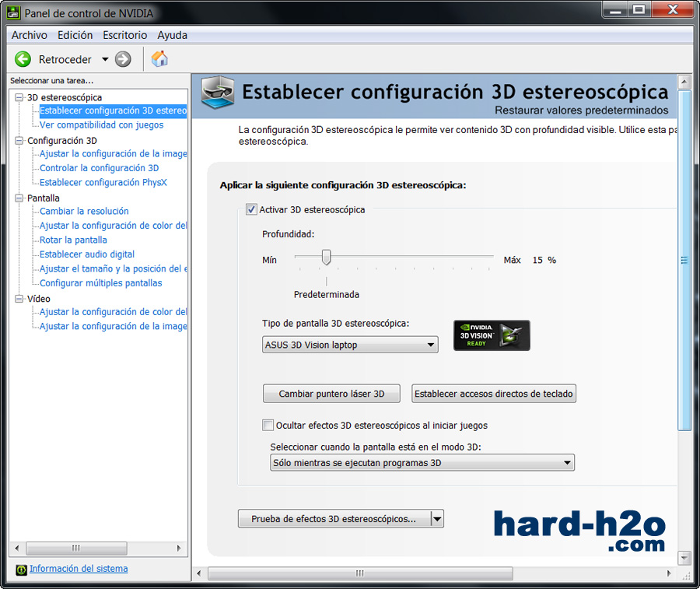Open the Edición menu
The image size is (700, 589).
(x=75, y=35)
